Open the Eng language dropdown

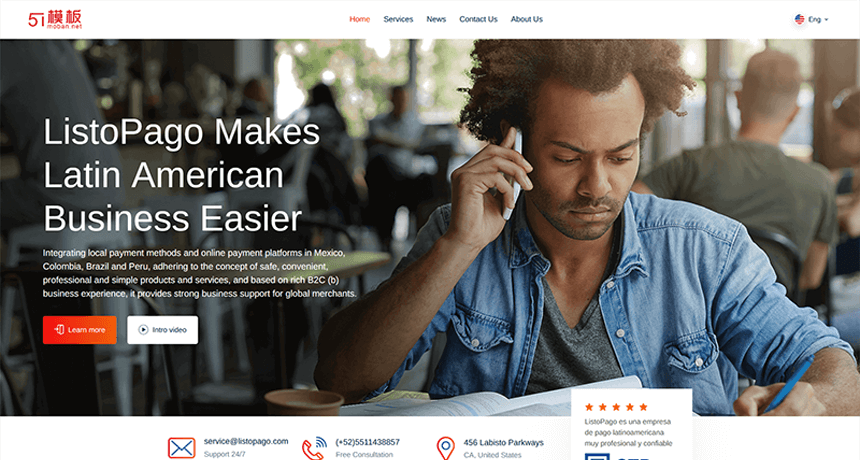tap(811, 19)
